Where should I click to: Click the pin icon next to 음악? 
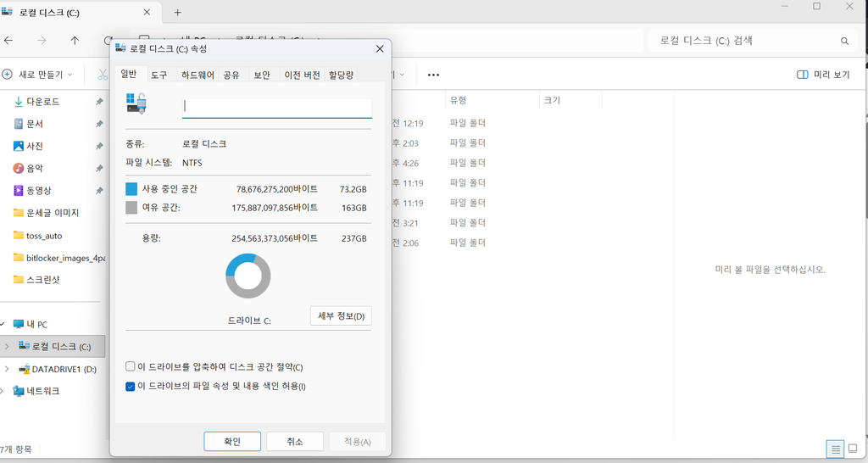[99, 168]
